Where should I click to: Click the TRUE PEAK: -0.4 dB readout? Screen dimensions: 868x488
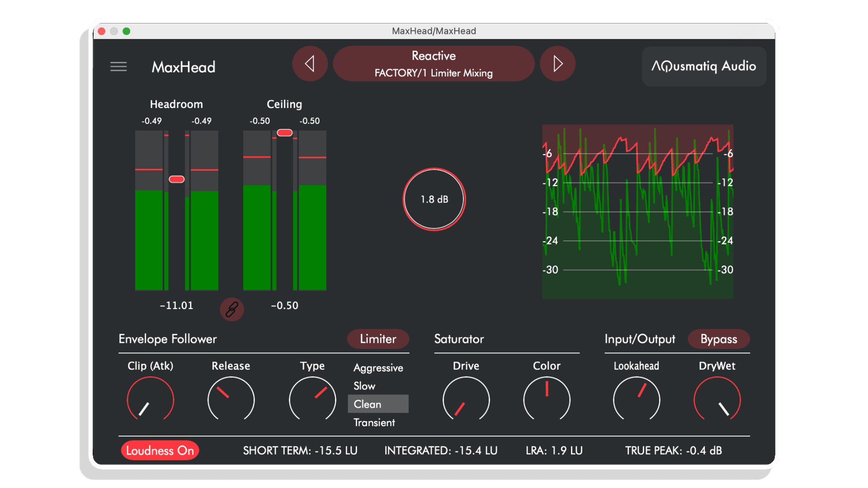(674, 450)
